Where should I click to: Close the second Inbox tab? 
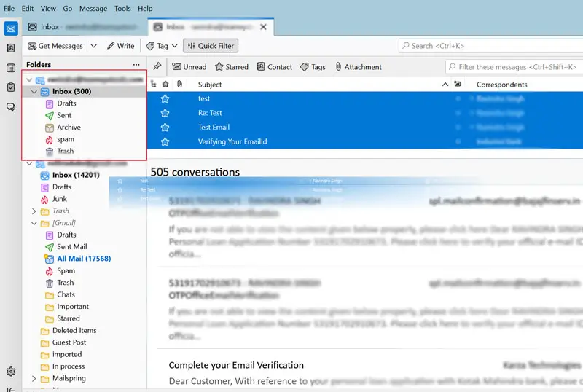click(x=263, y=27)
